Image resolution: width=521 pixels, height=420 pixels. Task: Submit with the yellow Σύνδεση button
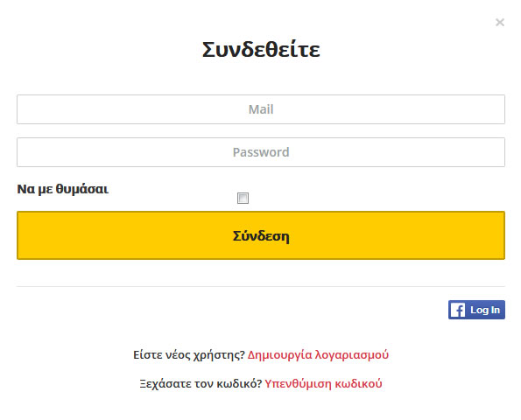pos(261,235)
